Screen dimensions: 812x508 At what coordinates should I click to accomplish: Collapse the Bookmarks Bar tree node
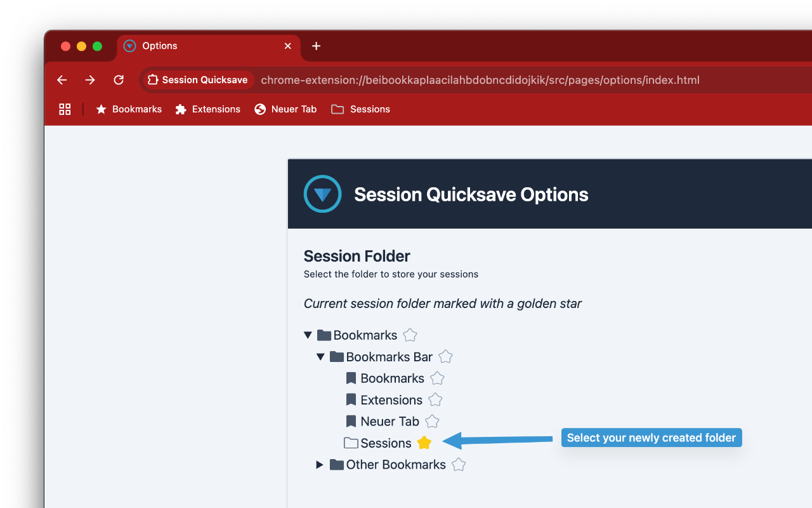320,356
